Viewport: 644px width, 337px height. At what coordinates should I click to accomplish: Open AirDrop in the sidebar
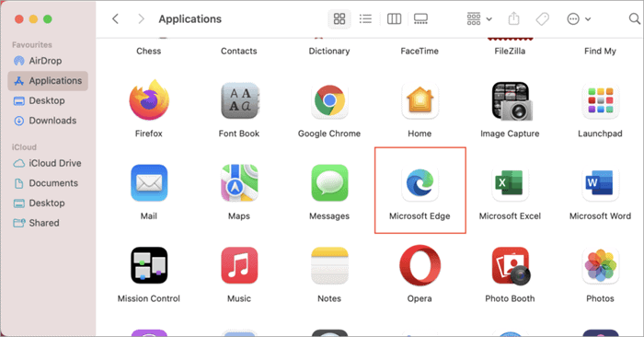click(x=48, y=61)
